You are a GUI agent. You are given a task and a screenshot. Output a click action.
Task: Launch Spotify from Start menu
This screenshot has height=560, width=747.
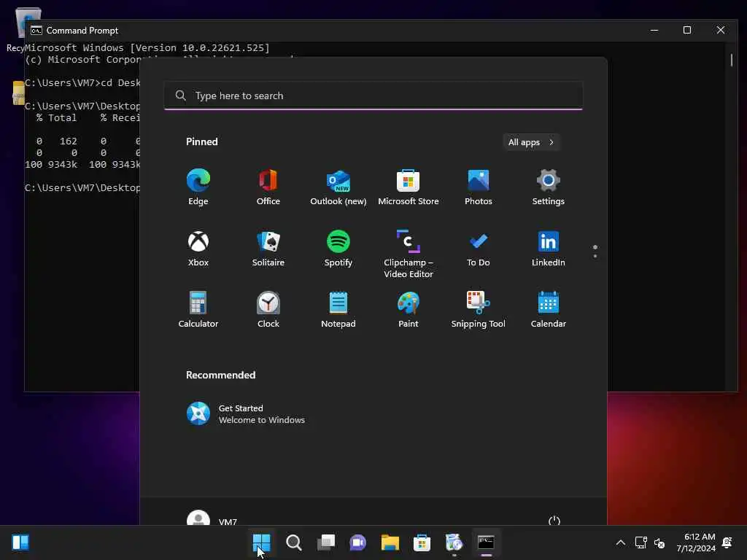pos(338,248)
